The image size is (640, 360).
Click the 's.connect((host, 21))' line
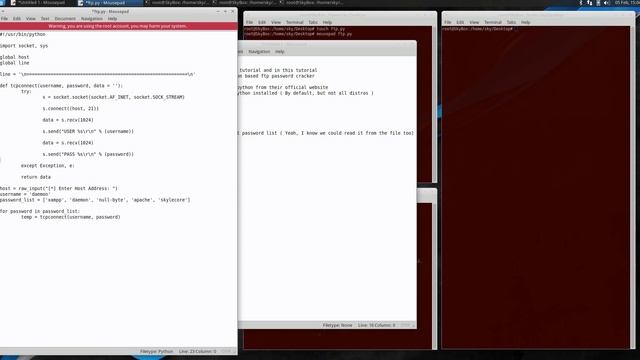(71, 109)
